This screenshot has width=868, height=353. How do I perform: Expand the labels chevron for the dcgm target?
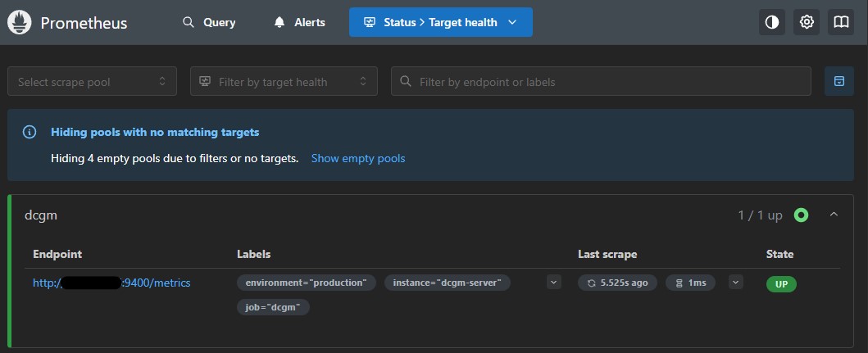click(554, 283)
